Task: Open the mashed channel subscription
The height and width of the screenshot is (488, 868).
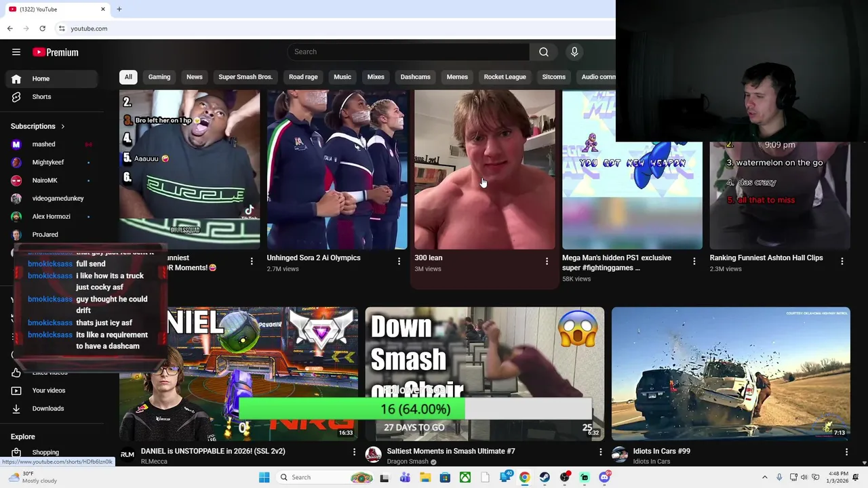Action: pos(52,144)
